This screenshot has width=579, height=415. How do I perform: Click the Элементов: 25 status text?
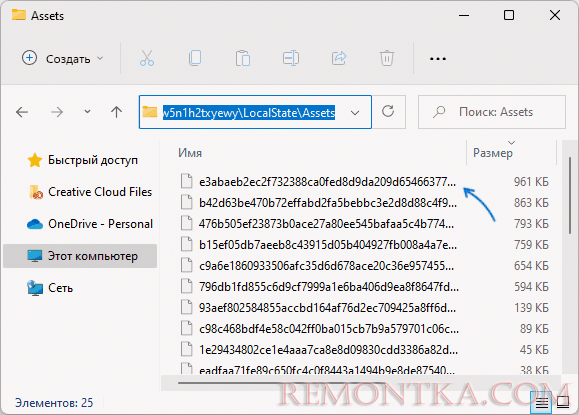coord(54,402)
